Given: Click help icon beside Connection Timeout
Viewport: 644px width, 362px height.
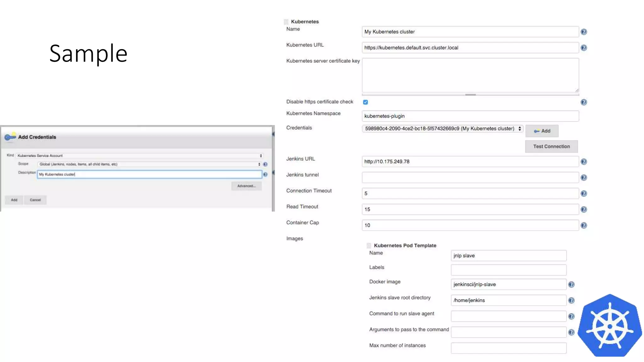Looking at the screenshot, I should [584, 194].
